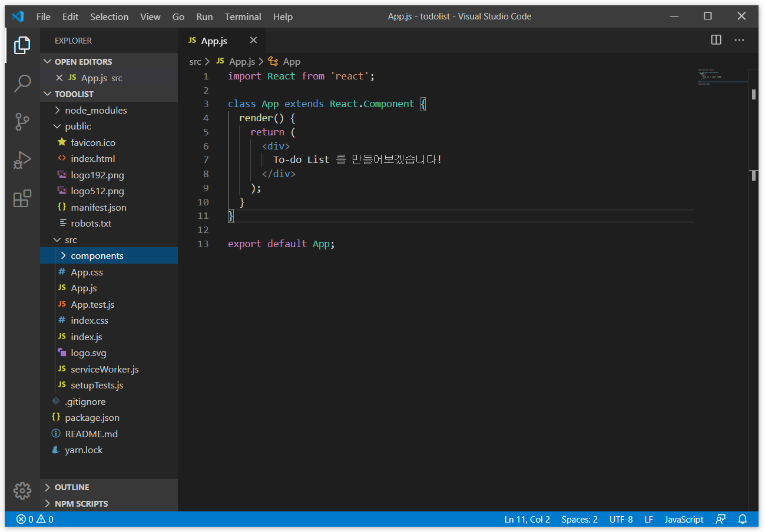The height and width of the screenshot is (532, 765).
Task: Collapse the TODOLIST folder section
Action: 109,94
